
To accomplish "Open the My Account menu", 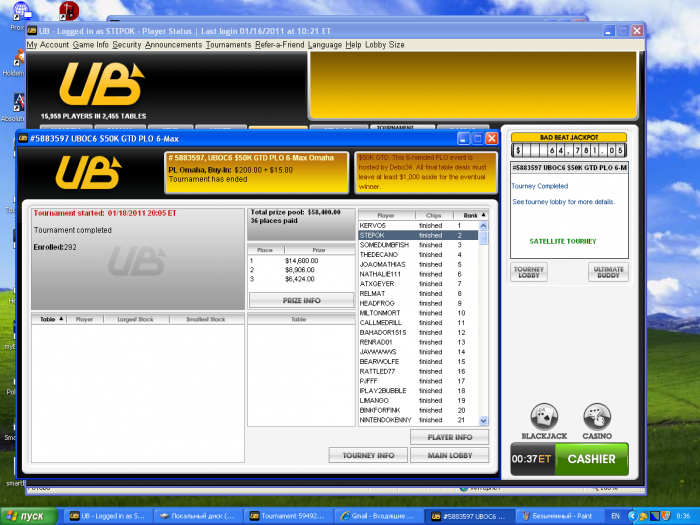I will pyautogui.click(x=48, y=45).
